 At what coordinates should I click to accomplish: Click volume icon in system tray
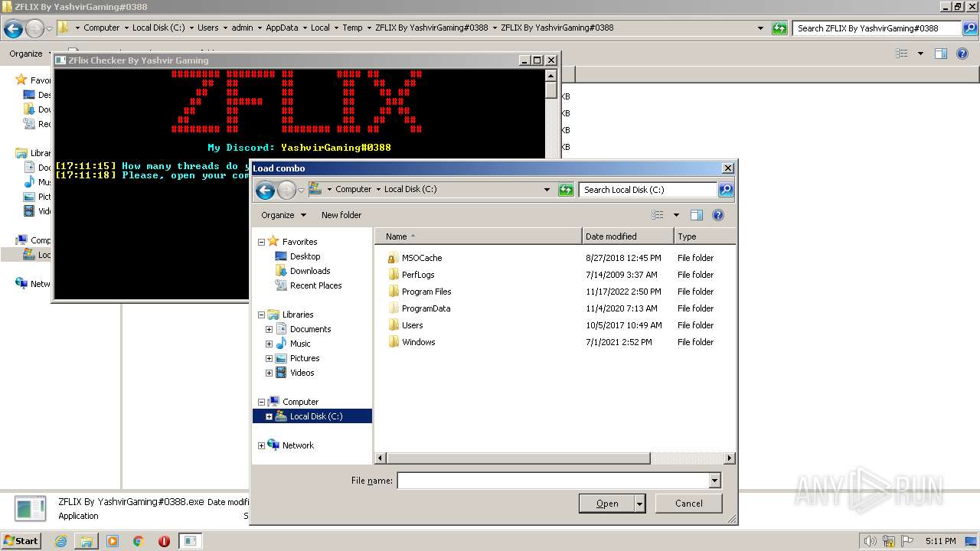coord(871,541)
